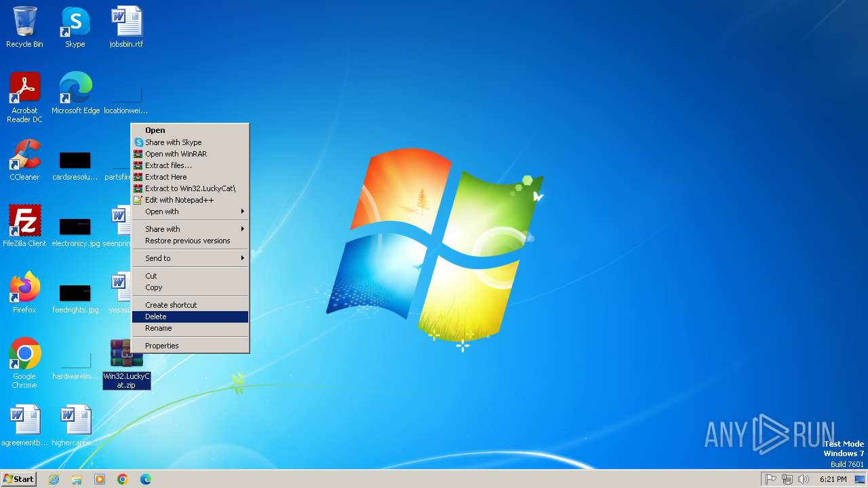Image resolution: width=868 pixels, height=488 pixels.
Task: Select the agreementb... Word document
Action: point(24,426)
